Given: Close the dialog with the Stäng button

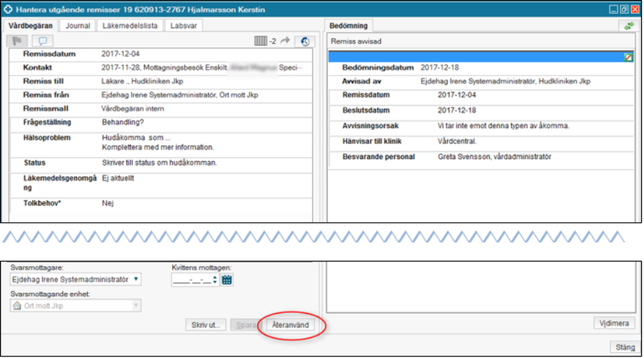Looking at the screenshot, I should click(624, 347).
